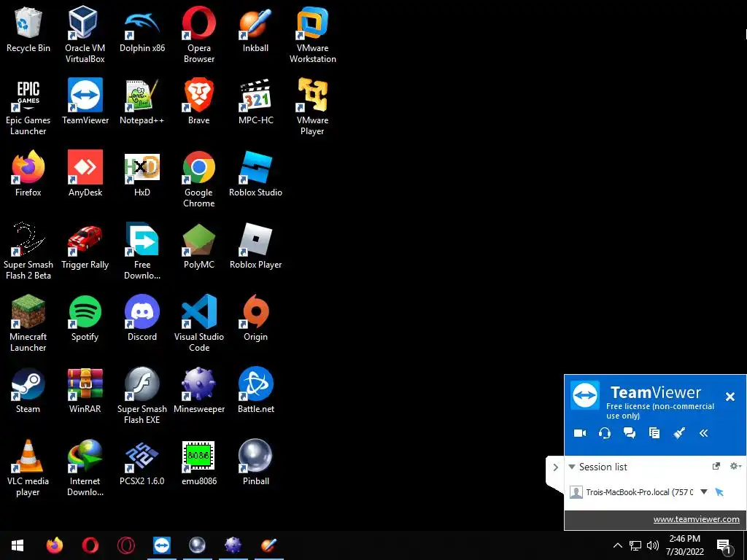Screen dimensions: 747x560
Task: Select the Brave browser desktop icon
Action: pos(198,102)
